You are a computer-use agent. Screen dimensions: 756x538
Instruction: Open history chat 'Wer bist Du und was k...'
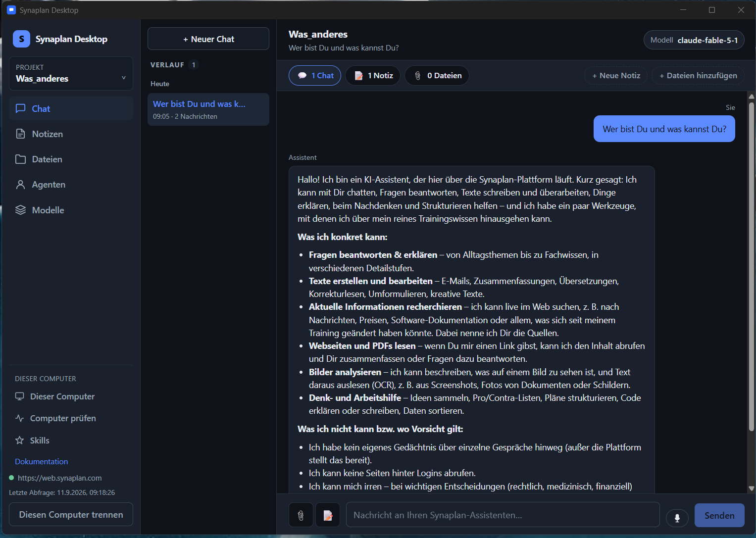pyautogui.click(x=208, y=109)
